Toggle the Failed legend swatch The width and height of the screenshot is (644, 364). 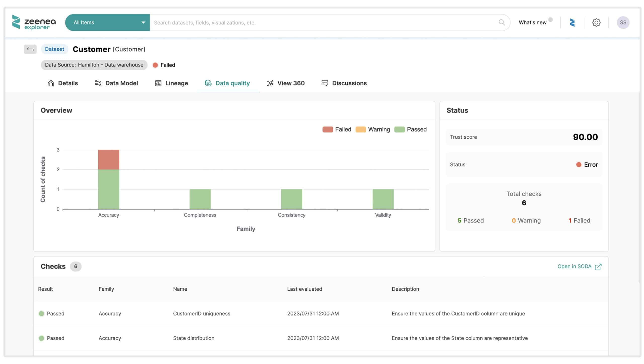click(x=328, y=129)
